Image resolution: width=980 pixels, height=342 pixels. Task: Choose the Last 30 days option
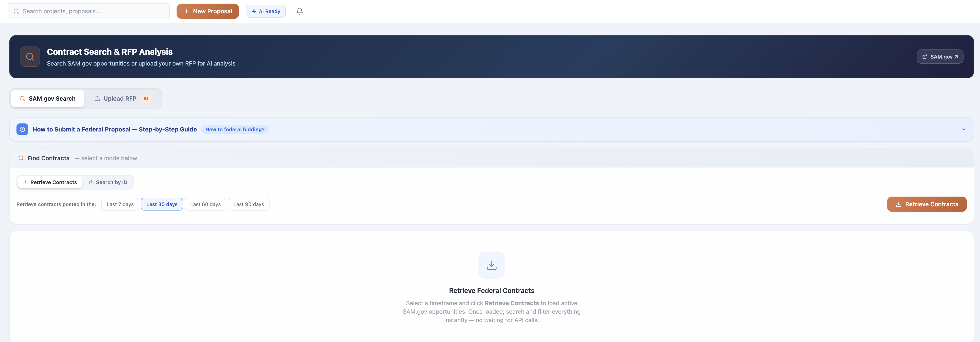point(162,204)
